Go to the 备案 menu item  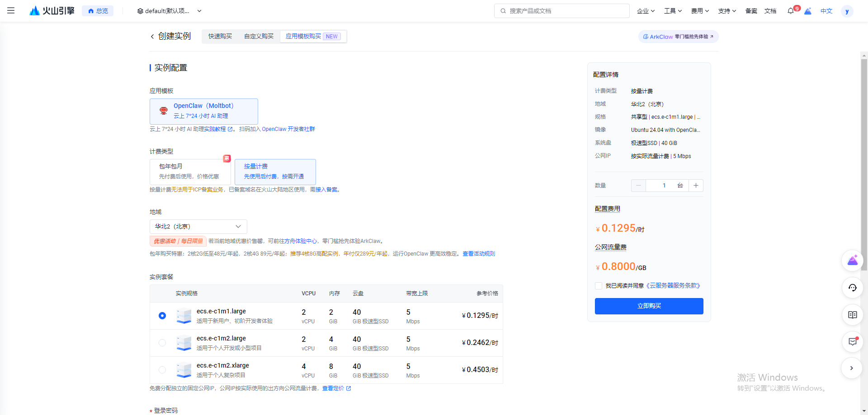(751, 11)
